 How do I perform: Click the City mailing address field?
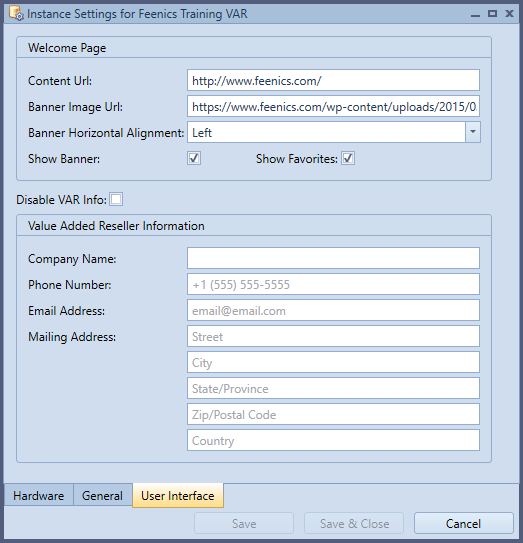tap(333, 362)
